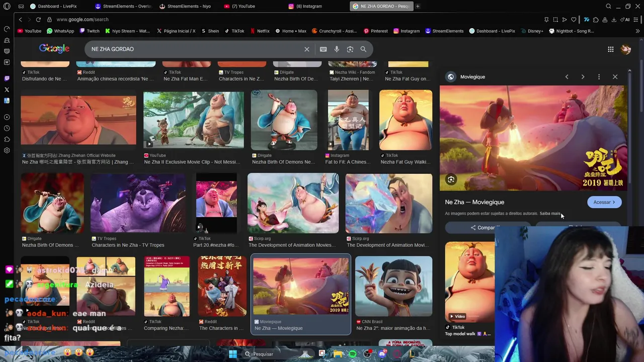The width and height of the screenshot is (644, 362).
Task: Open WhatsApp bookmark
Action: click(x=60, y=31)
